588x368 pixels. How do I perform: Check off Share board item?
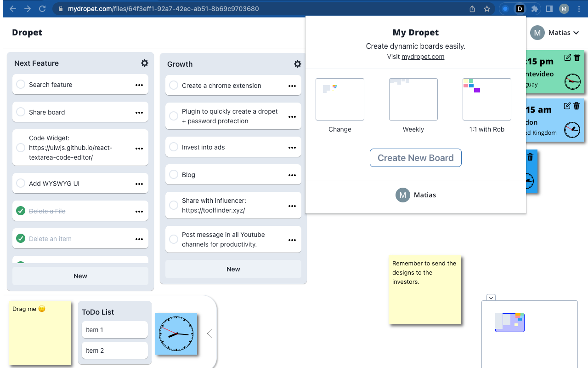click(21, 112)
